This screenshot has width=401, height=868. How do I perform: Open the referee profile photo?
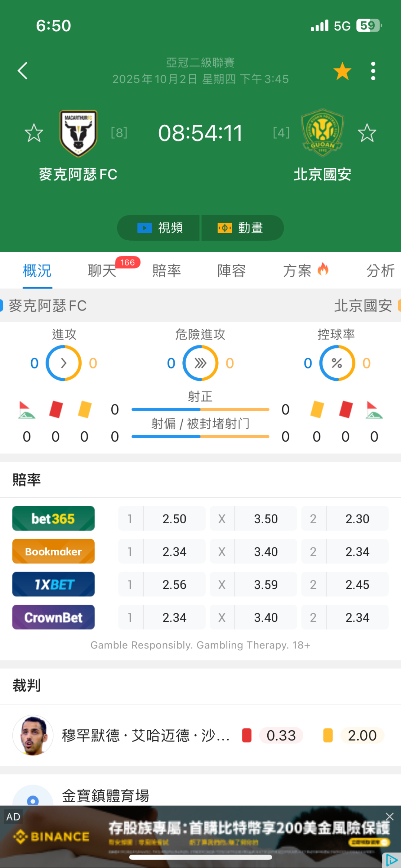pos(33,735)
